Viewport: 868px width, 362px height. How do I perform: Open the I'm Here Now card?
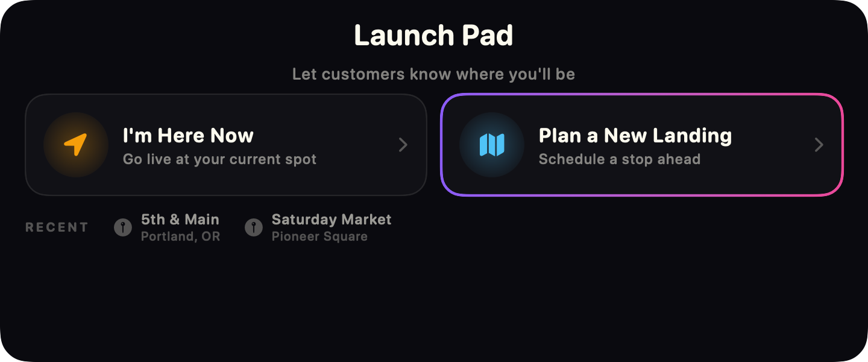pos(226,145)
